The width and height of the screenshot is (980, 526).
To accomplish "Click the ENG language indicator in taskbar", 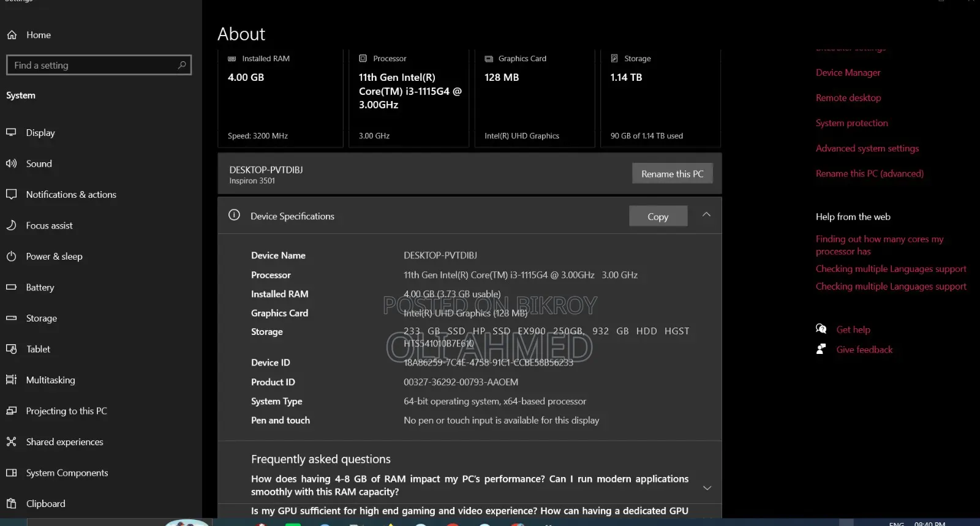I will pyautogui.click(x=897, y=524).
